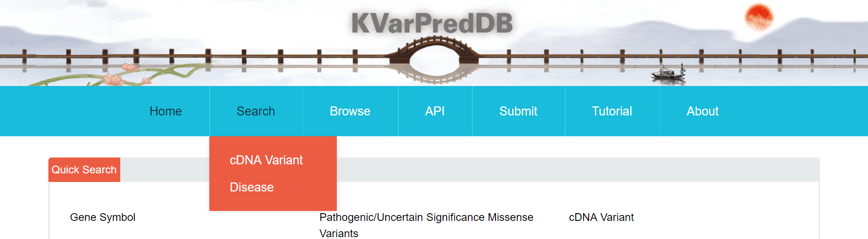Switch to the Quick Search tab
This screenshot has height=239, width=868.
coord(84,170)
